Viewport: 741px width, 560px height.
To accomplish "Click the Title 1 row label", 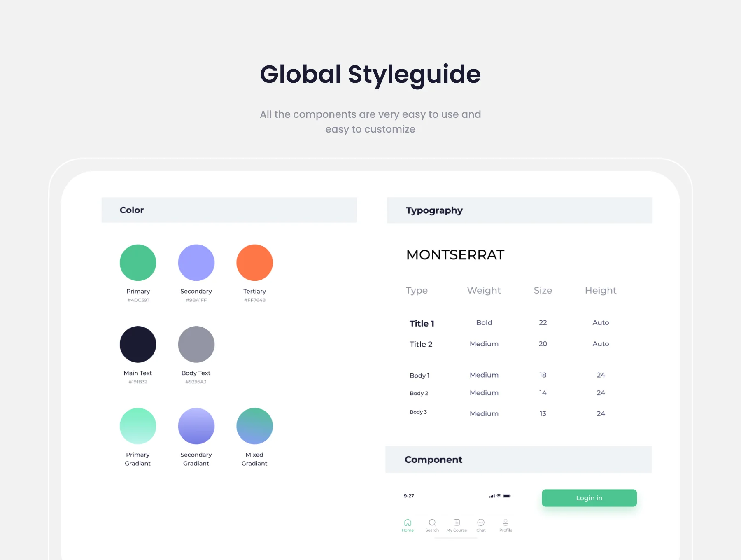I will tap(422, 324).
